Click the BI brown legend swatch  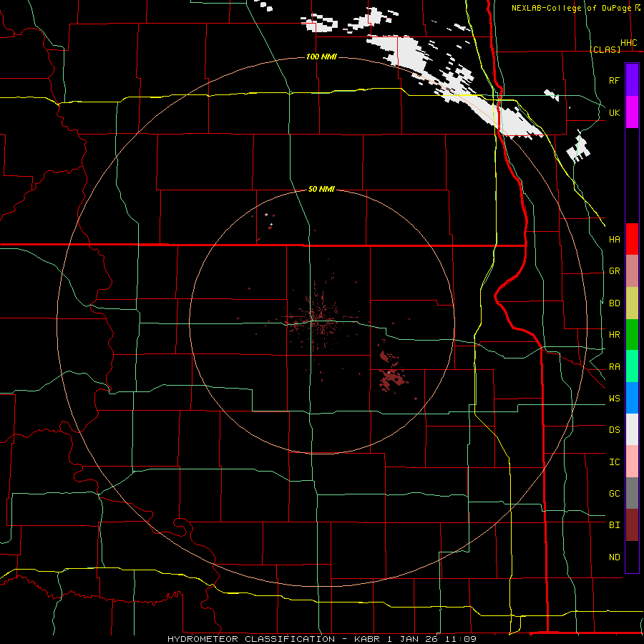coord(632,525)
